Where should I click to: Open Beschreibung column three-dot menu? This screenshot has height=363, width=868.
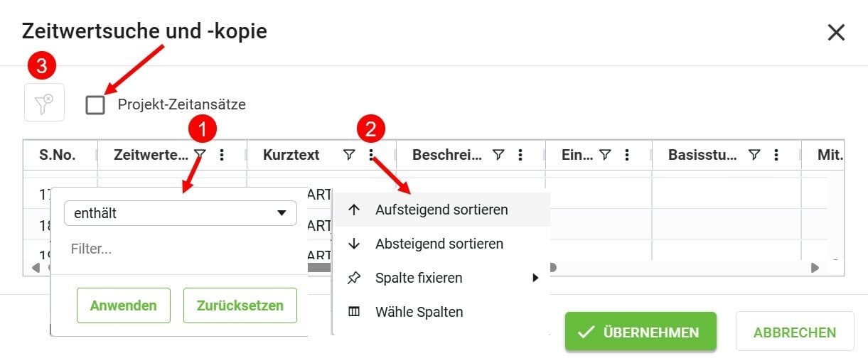click(520, 154)
